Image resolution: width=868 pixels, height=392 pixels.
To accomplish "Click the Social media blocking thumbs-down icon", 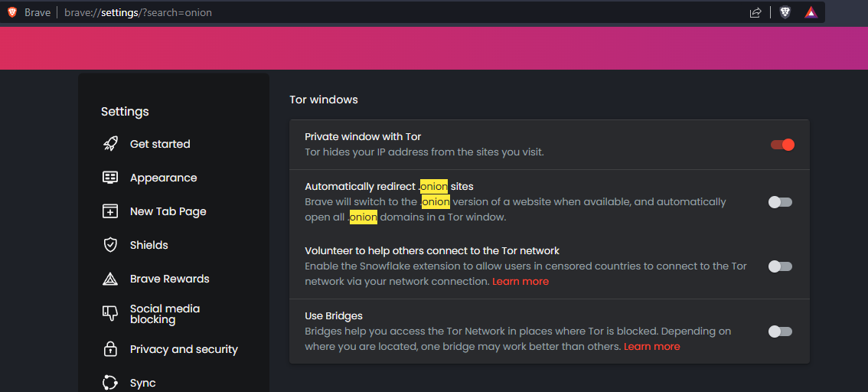I will click(x=110, y=313).
